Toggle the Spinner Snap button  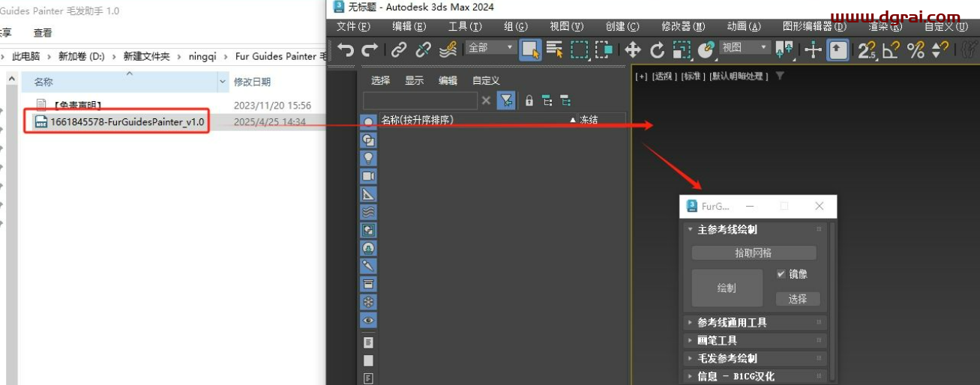[x=940, y=50]
